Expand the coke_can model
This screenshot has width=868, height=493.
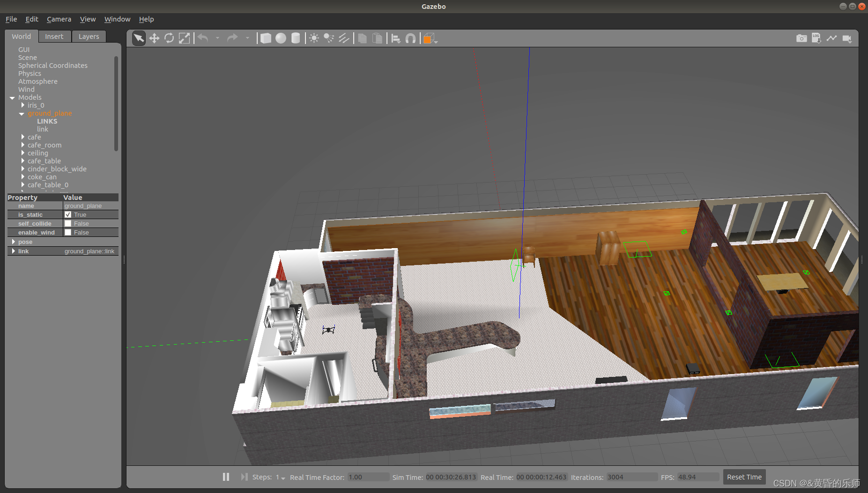click(x=22, y=177)
